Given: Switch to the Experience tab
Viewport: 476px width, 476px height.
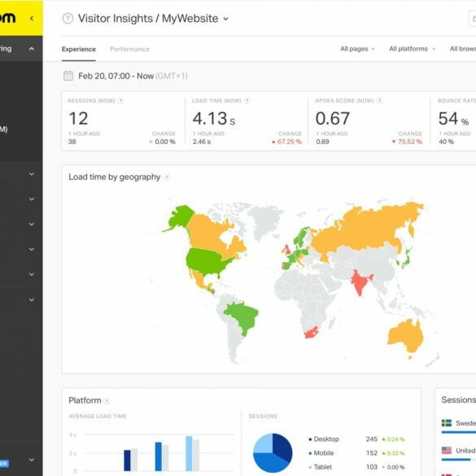Looking at the screenshot, I should pos(79,49).
